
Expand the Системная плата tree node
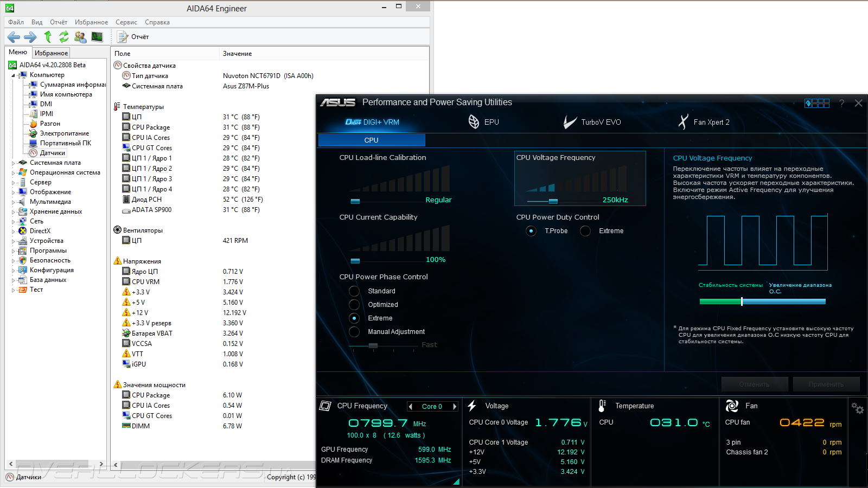click(13, 163)
